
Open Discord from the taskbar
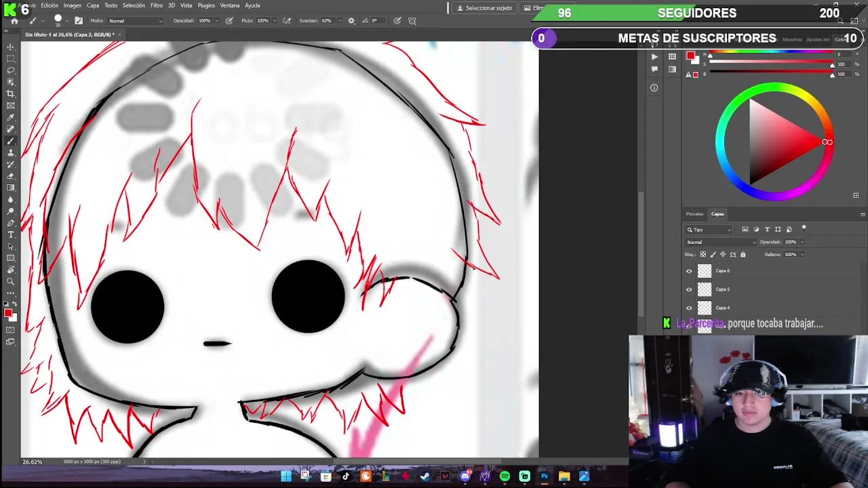point(465,476)
